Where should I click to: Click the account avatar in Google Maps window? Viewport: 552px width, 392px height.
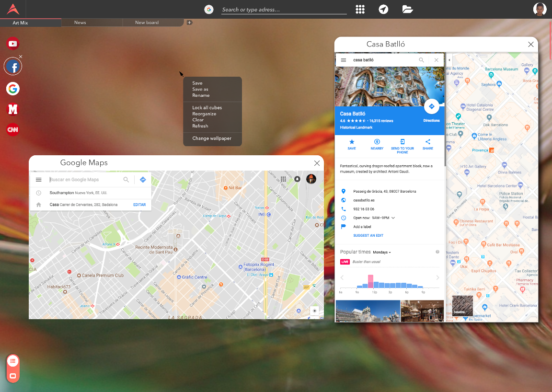click(311, 179)
